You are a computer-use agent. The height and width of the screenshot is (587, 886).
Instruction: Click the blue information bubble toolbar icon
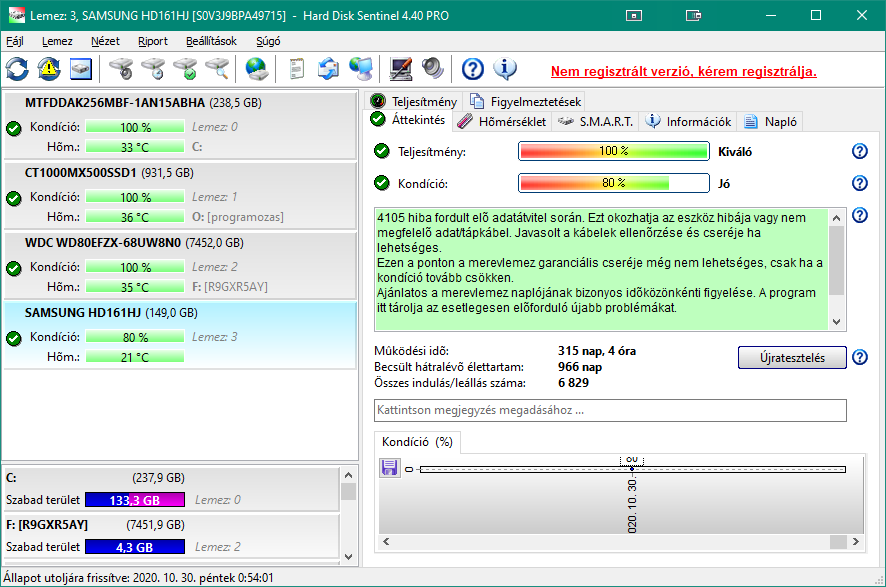coord(505,69)
